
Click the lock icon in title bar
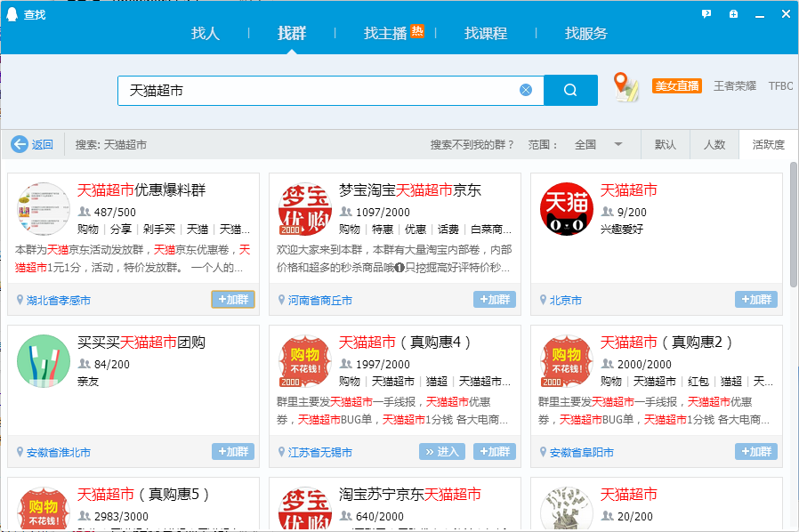(x=733, y=13)
